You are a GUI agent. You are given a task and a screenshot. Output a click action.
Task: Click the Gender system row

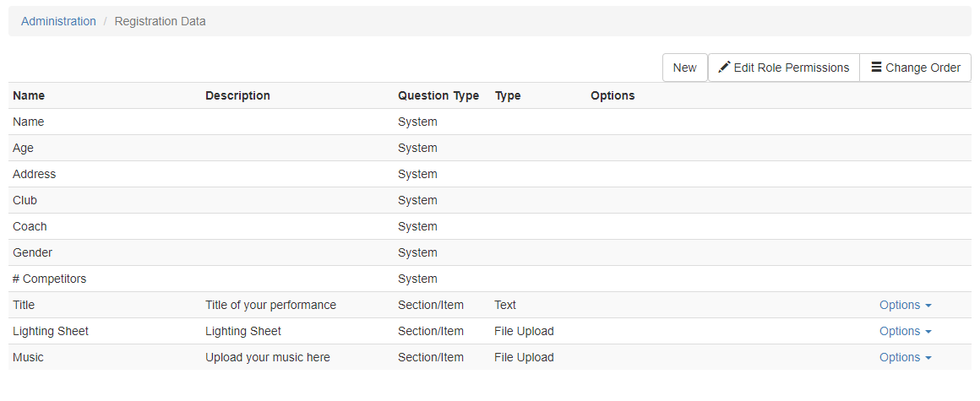[490, 252]
